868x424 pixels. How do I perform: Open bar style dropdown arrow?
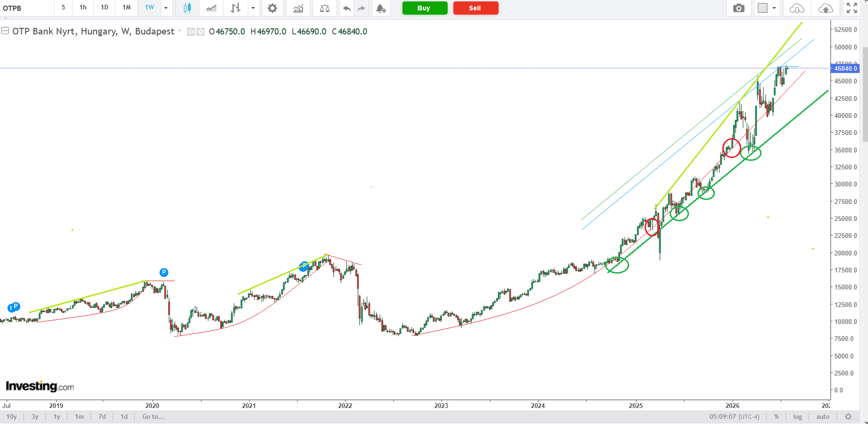coord(253,8)
